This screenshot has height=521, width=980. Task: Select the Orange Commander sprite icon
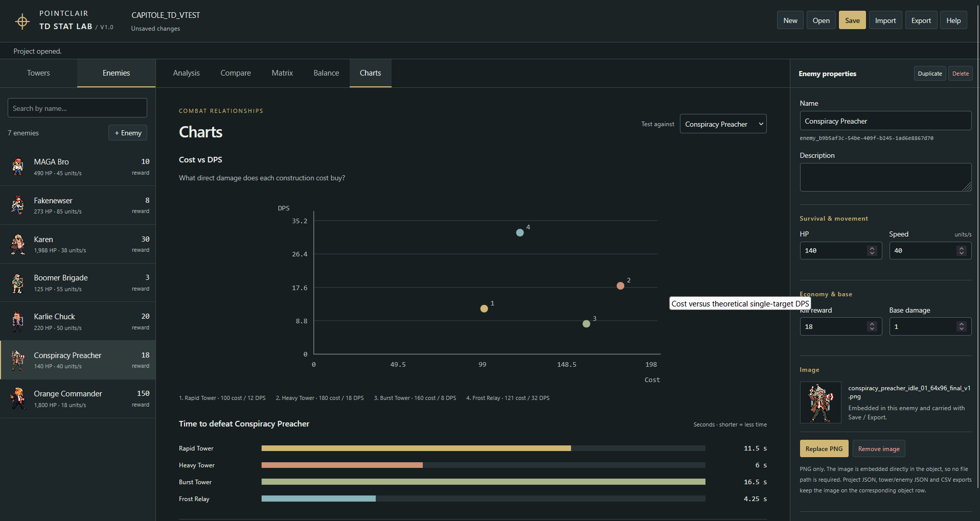click(18, 398)
